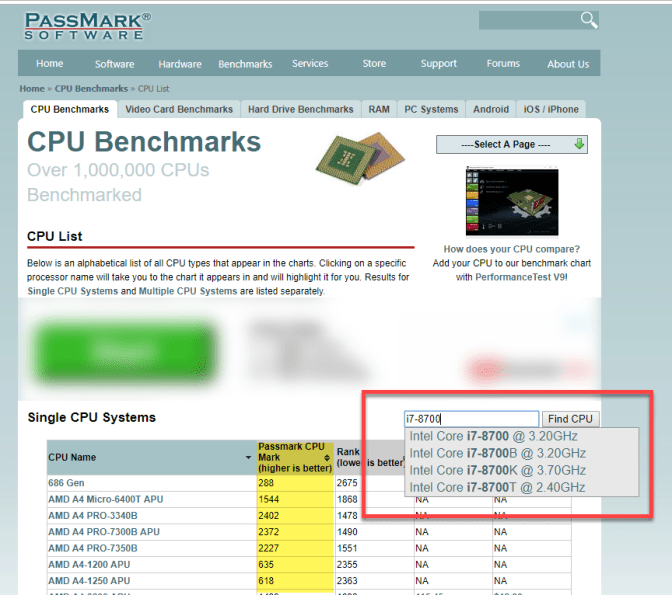Switch to iOS / iPhone tab
The width and height of the screenshot is (672, 595).
tap(551, 109)
